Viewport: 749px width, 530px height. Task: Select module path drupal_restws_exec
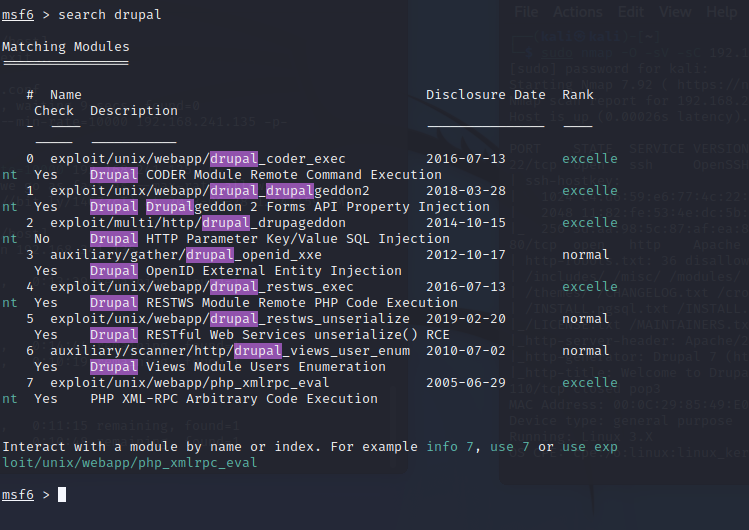click(202, 286)
